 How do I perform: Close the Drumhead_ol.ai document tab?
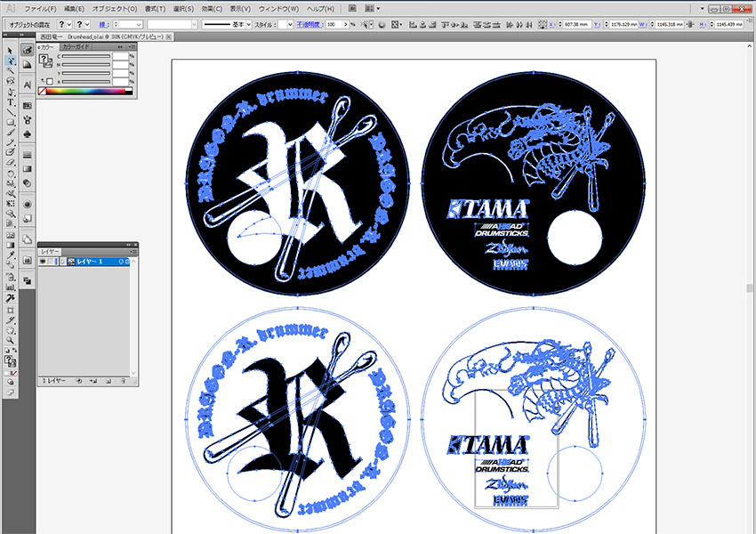click(x=169, y=36)
